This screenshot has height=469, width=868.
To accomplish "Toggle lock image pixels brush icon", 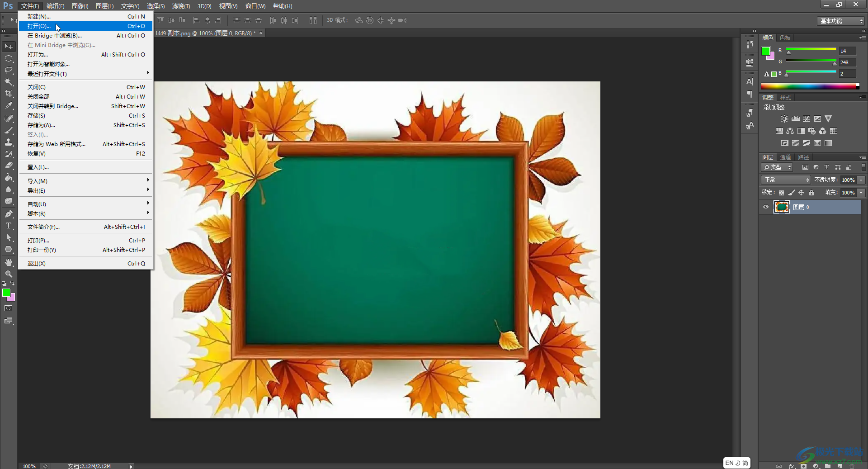I will (791, 193).
